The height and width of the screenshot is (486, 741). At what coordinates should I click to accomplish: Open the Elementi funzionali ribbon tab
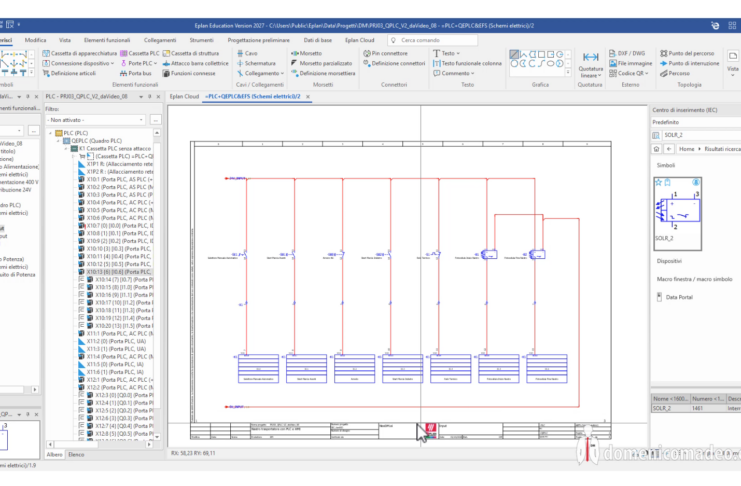point(107,40)
